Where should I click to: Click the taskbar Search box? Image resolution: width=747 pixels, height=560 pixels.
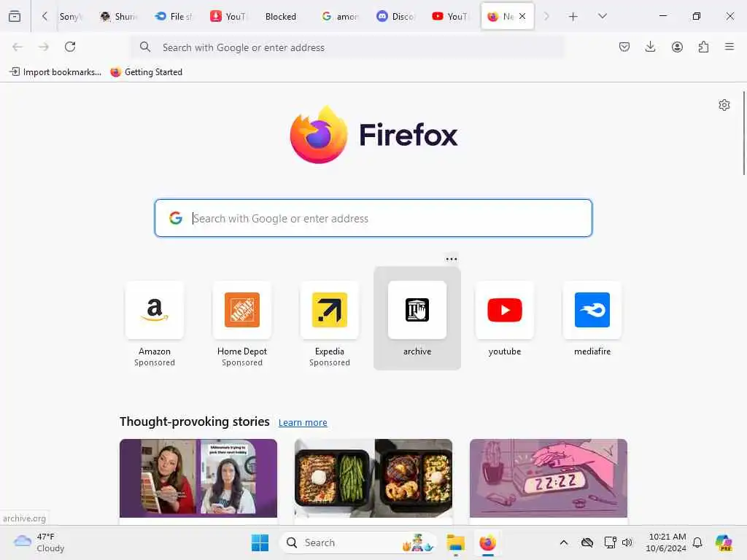pos(358,542)
